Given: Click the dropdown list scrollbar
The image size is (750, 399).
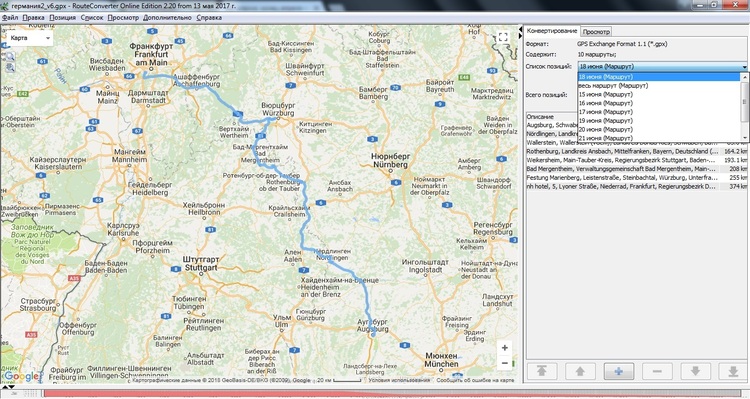Looking at the screenshot, I should click(744, 107).
